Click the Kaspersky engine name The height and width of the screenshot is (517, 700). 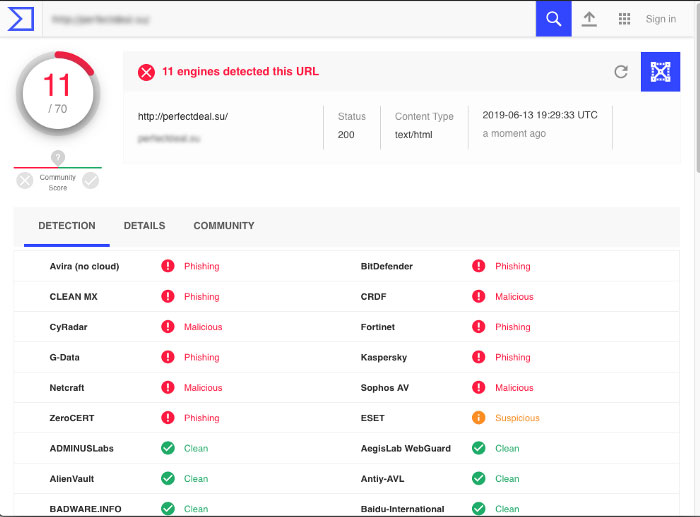point(384,358)
